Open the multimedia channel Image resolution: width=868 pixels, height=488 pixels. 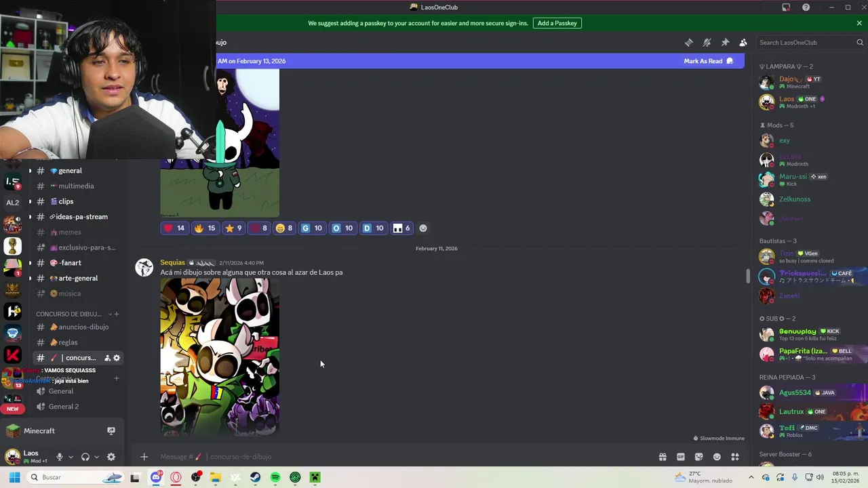[x=76, y=186]
